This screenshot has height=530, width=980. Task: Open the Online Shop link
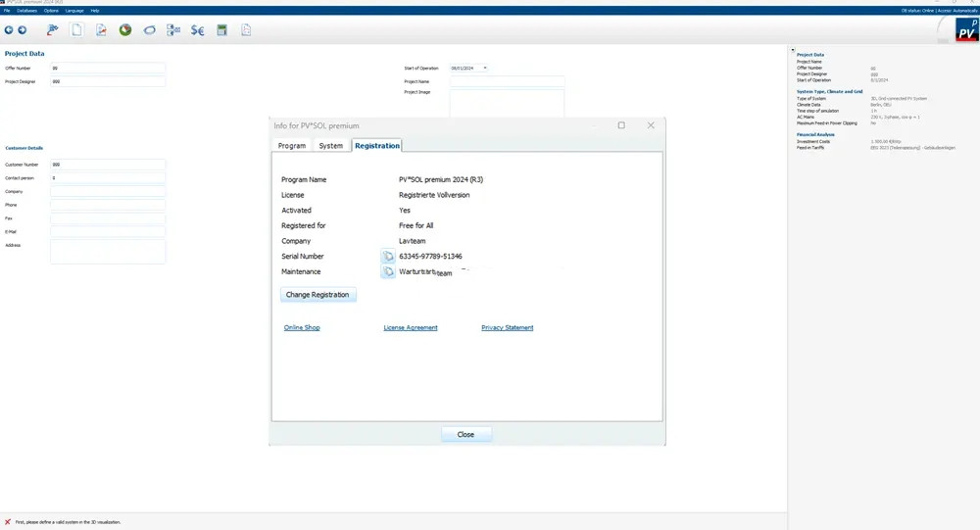tap(302, 327)
